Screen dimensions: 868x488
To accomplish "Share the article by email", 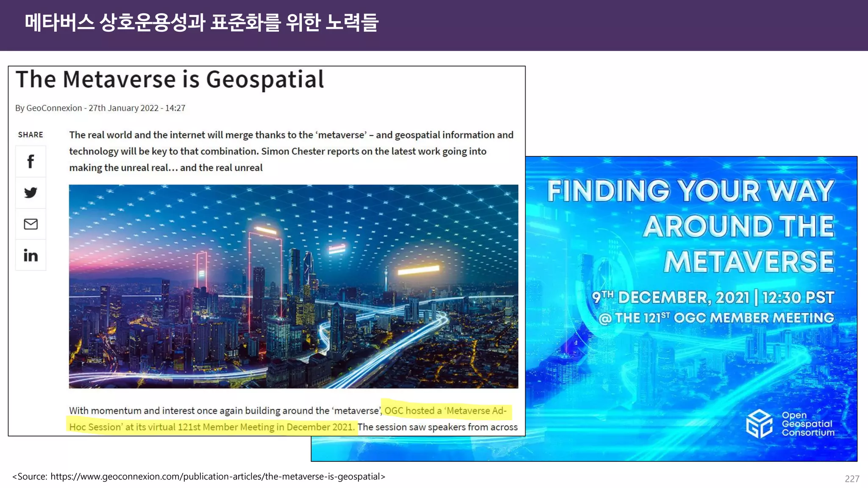I will tap(31, 224).
